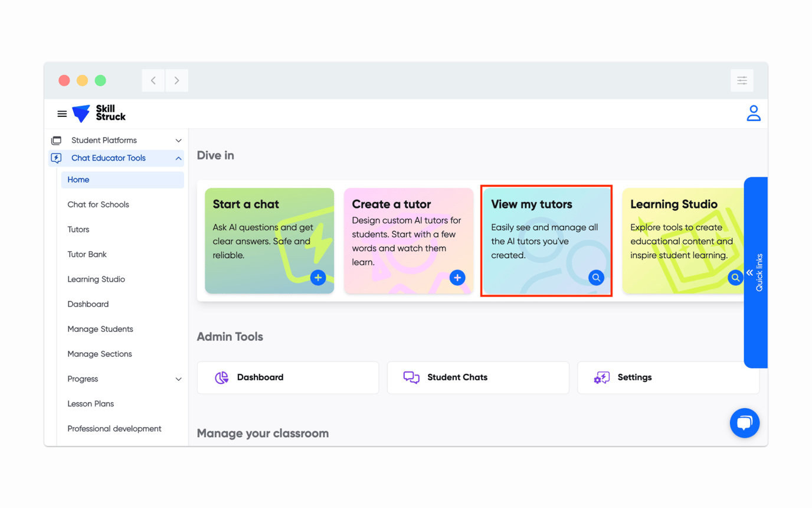Click the Student Chats admin tool
The image size is (812, 508).
pyautogui.click(x=478, y=377)
